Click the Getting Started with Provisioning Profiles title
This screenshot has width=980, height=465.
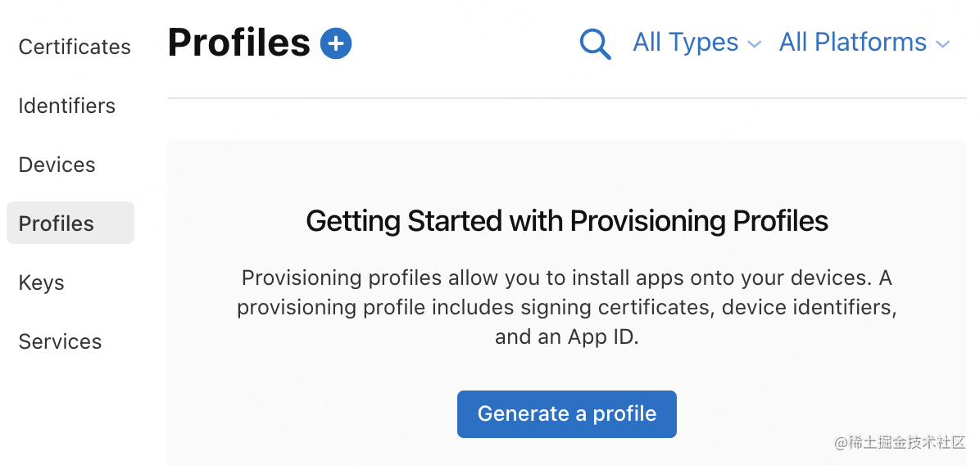[x=567, y=221]
